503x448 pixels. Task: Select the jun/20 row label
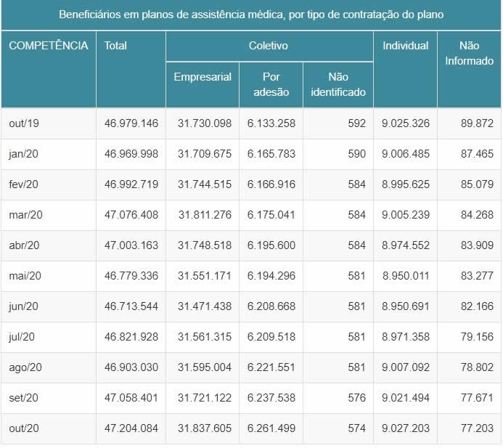point(25,306)
